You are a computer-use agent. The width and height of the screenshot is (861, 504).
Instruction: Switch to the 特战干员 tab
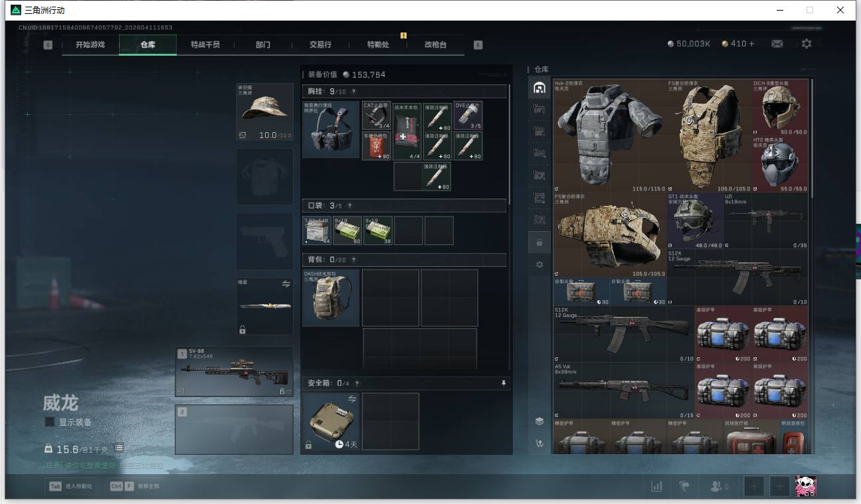[x=205, y=44]
